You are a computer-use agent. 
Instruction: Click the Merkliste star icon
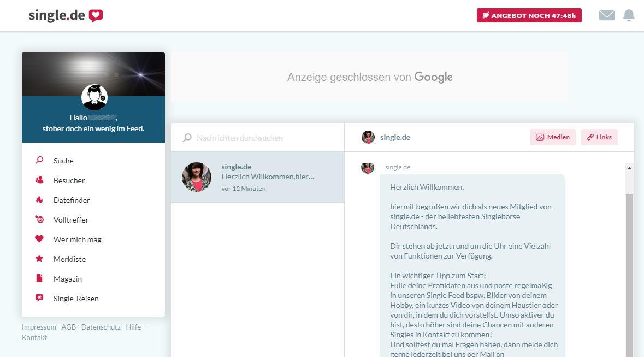(x=39, y=258)
